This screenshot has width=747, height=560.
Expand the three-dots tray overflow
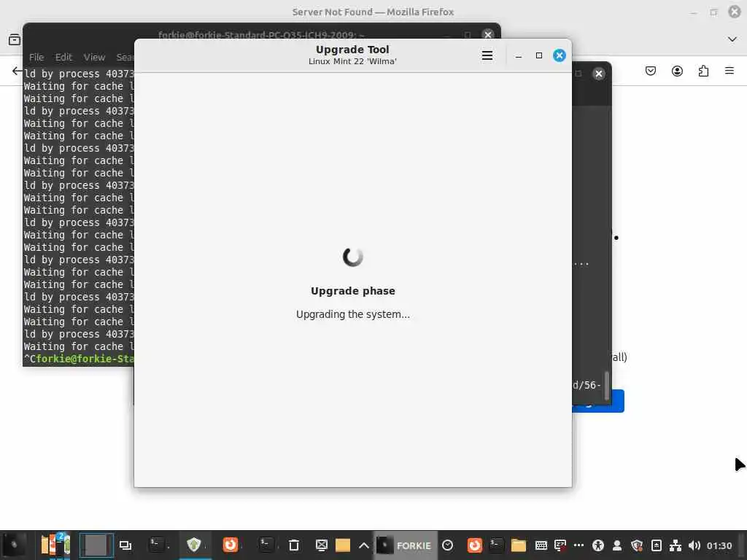[x=578, y=545]
